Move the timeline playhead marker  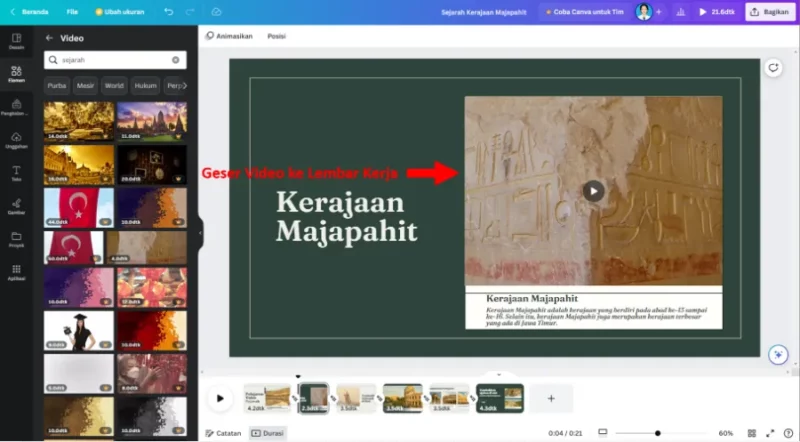tap(298, 377)
